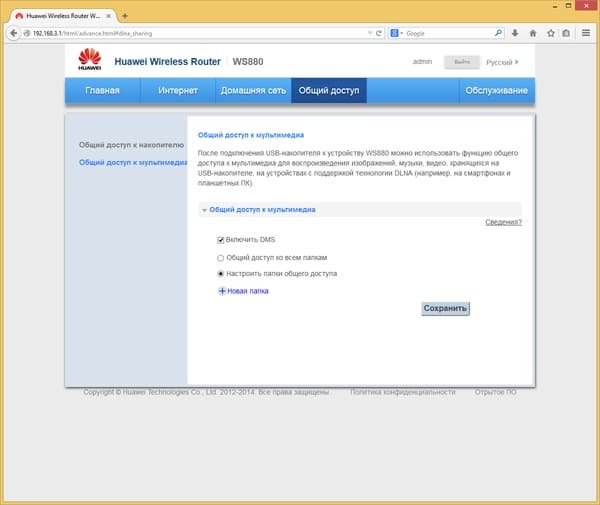Close the Huawei Wireless Router tab

click(x=109, y=16)
